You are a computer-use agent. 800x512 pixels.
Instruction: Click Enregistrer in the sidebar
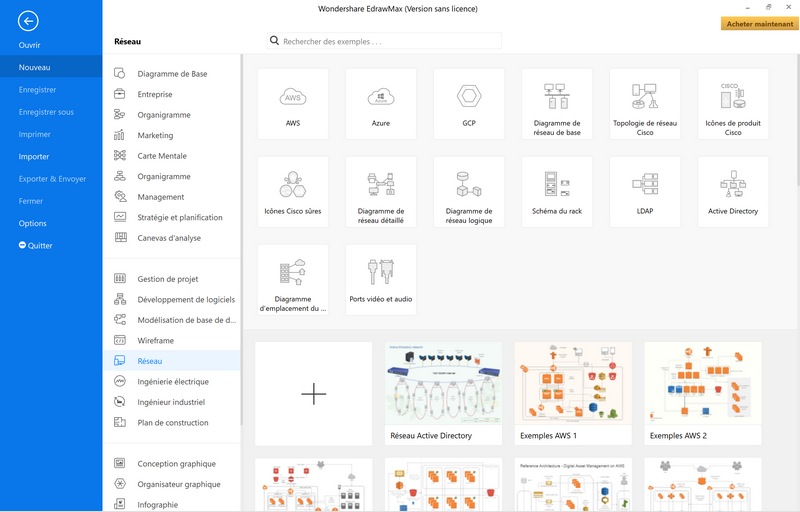pos(51,89)
